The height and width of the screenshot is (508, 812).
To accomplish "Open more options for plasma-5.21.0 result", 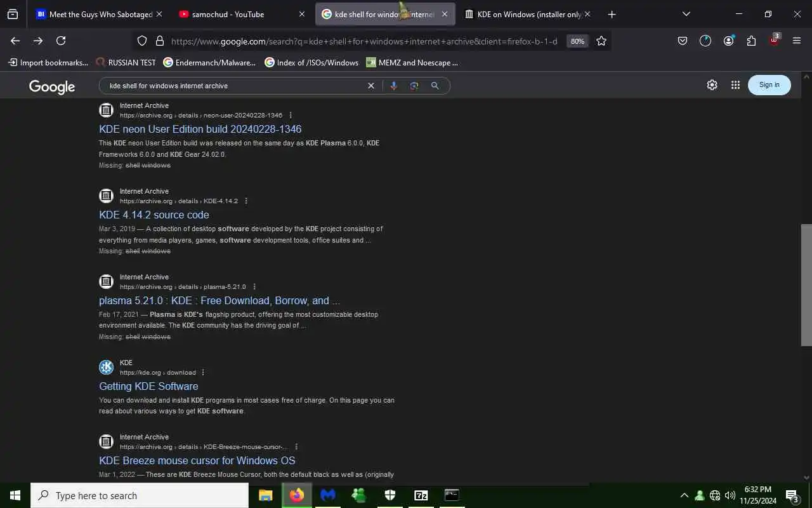I will click(254, 287).
